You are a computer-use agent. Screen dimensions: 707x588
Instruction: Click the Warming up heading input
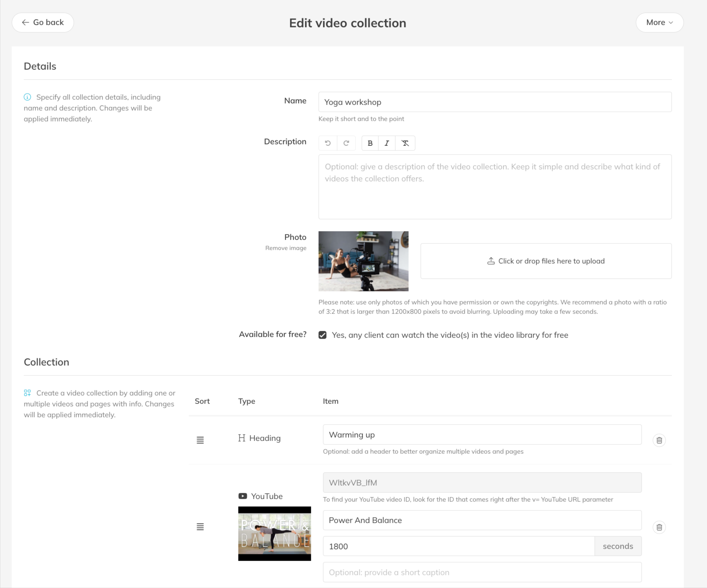pos(482,435)
